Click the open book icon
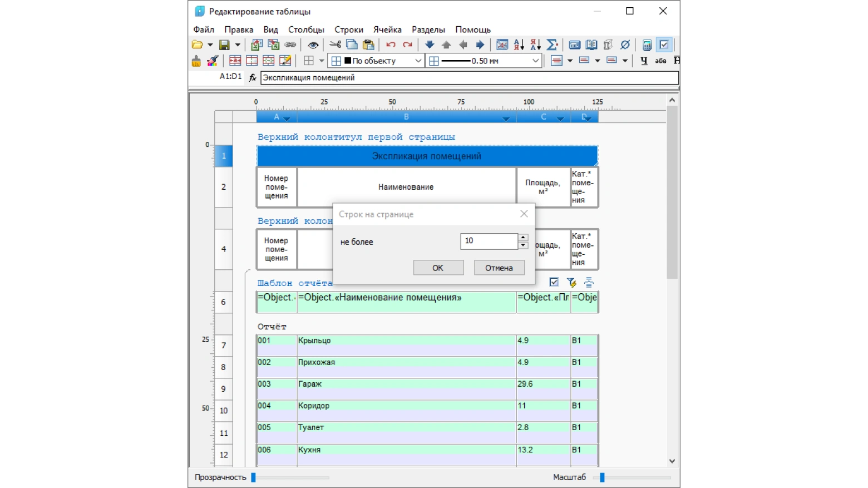868x488 pixels. (591, 45)
